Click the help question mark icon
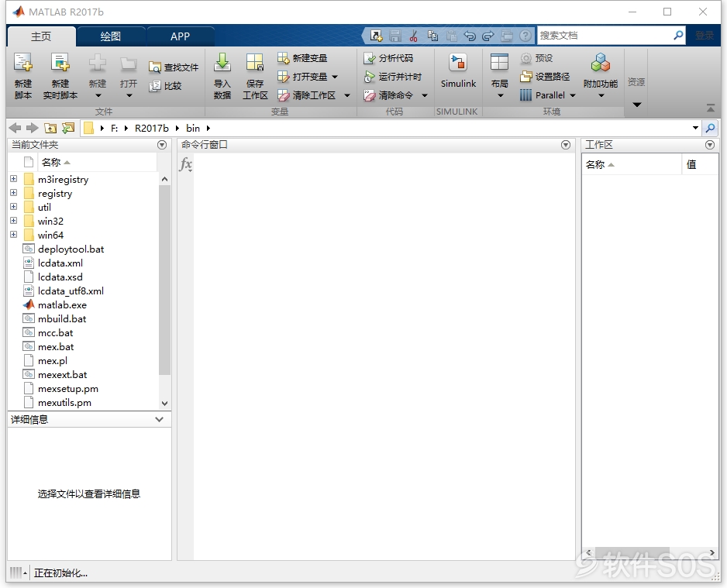 (x=525, y=36)
